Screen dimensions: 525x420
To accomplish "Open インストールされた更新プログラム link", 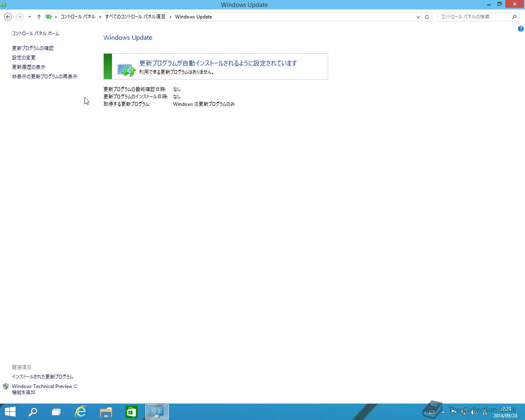I will point(43,377).
